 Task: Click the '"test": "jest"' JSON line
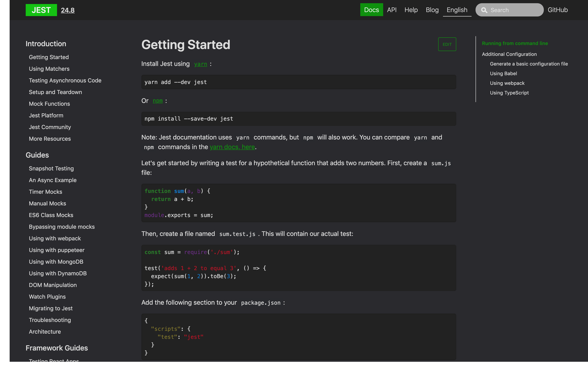coord(180,337)
